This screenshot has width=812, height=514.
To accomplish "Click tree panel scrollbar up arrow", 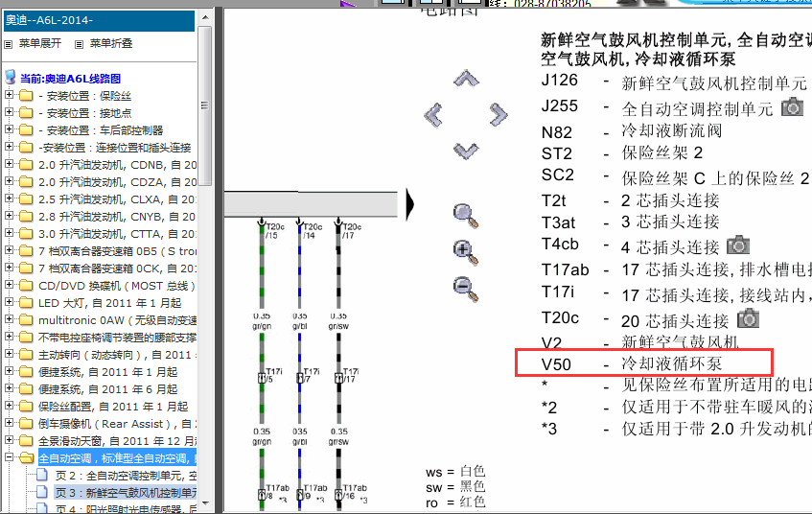I will pyautogui.click(x=205, y=17).
